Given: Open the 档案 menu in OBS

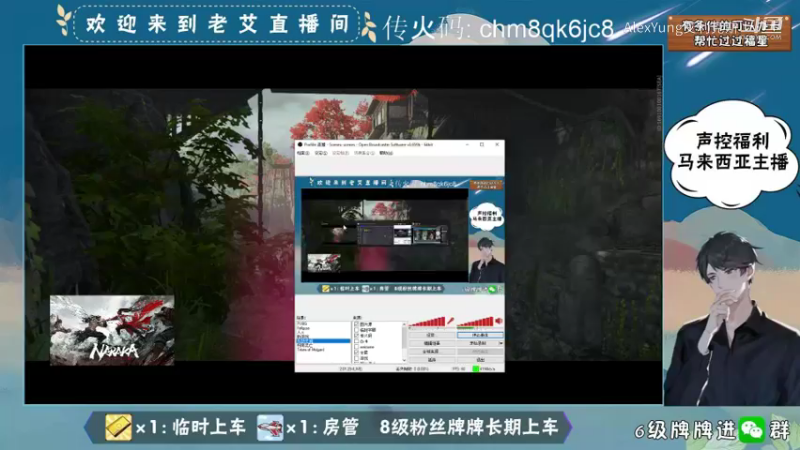Looking at the screenshot, I should click(x=303, y=153).
